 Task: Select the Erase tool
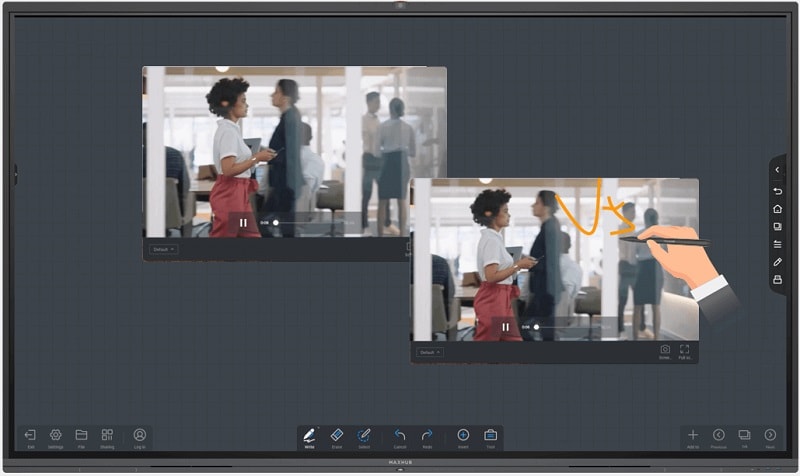click(337, 435)
